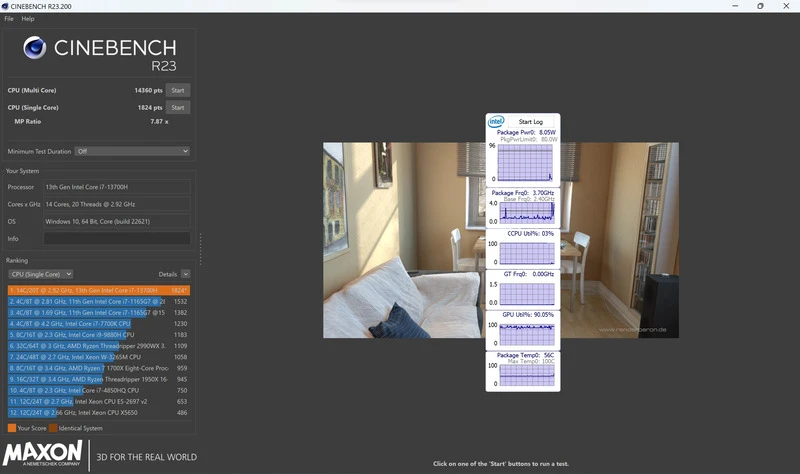
Task: Open the CPU (Single Core) ranking dropdown
Action: pyautogui.click(x=40, y=274)
